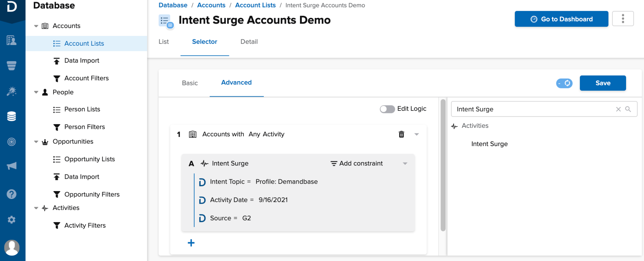Open the megaphone sidebar icon

point(12,166)
